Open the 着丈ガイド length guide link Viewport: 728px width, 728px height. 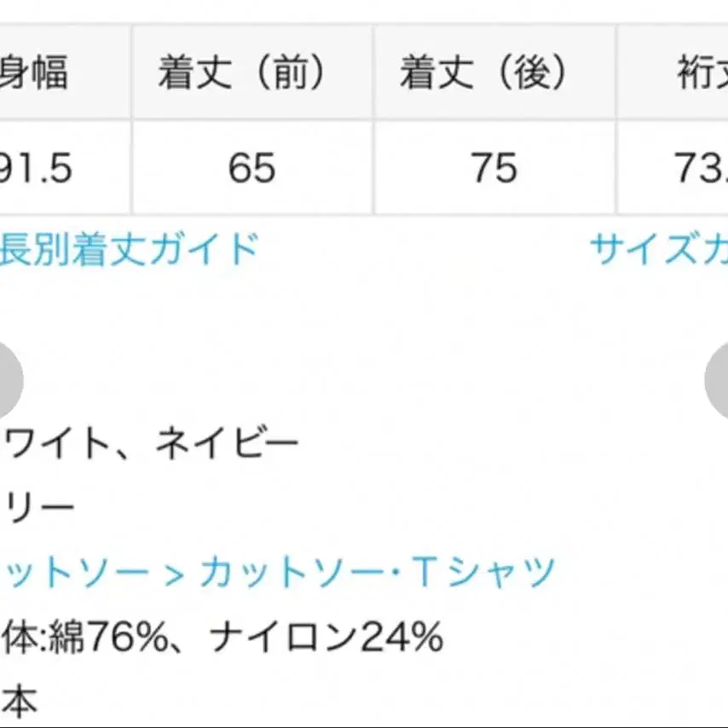(128, 250)
